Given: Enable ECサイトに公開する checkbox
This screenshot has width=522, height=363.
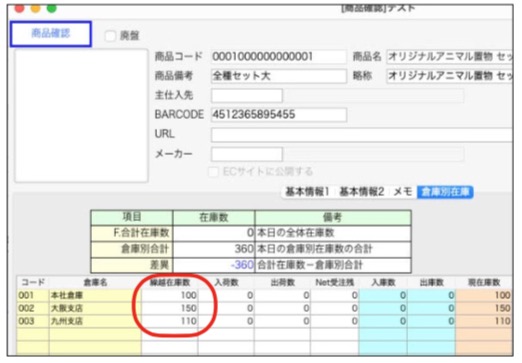Looking at the screenshot, I should (213, 172).
